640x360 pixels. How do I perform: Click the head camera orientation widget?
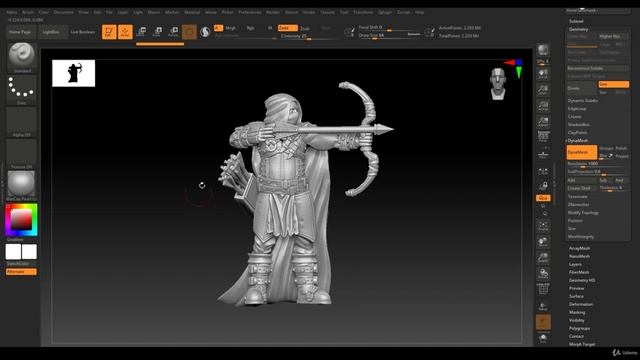point(498,84)
